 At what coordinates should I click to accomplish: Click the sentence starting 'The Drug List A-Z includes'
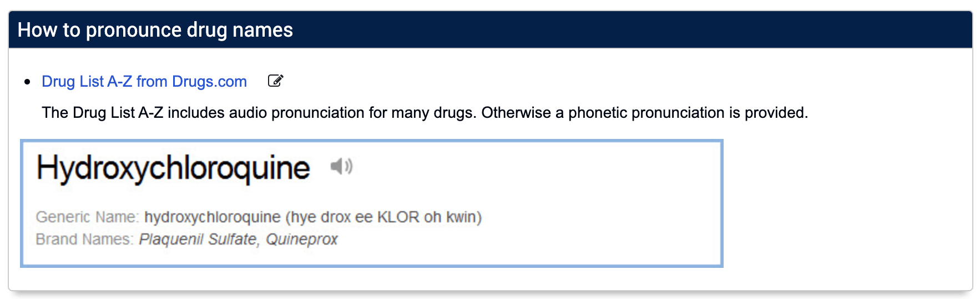[x=425, y=113]
